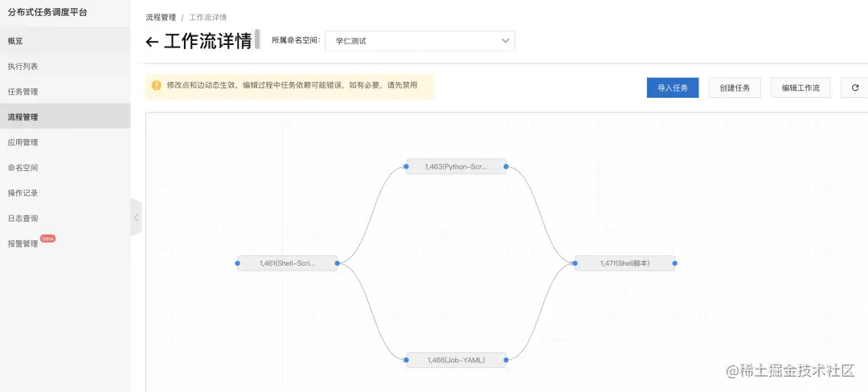Open the 所属命名空间 dropdown

pyautogui.click(x=420, y=41)
